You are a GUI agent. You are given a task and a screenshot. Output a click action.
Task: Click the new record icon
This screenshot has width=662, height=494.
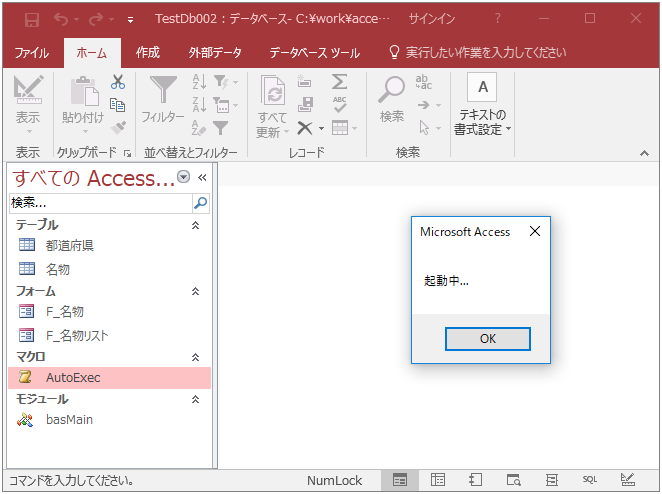(x=304, y=81)
